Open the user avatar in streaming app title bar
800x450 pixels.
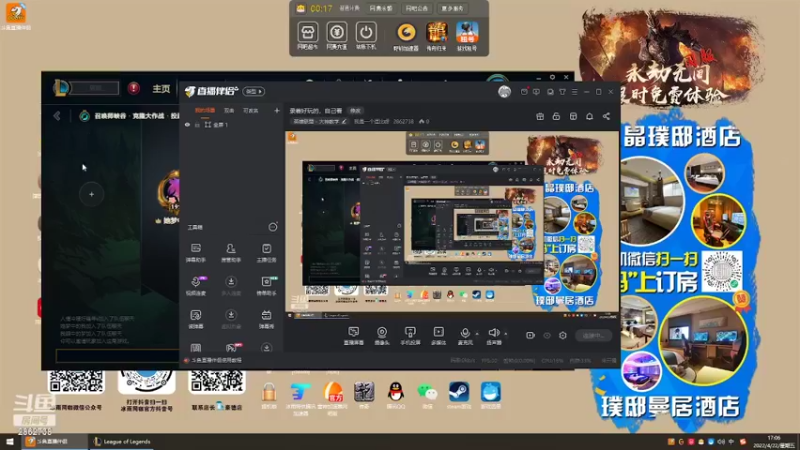pyautogui.click(x=504, y=91)
